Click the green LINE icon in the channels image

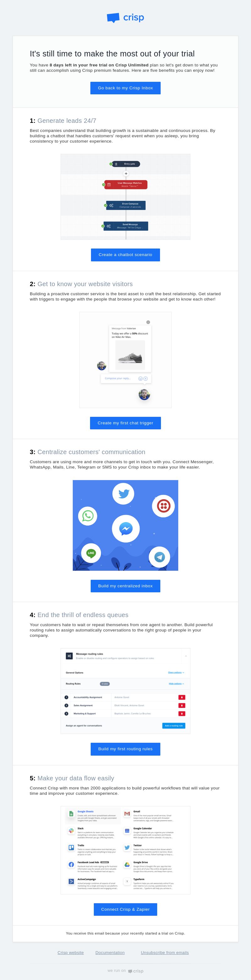point(91,553)
